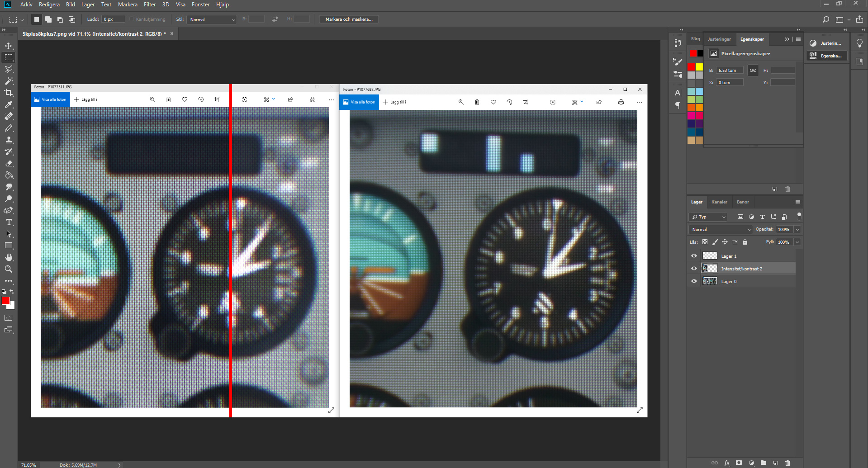Switch to the Kanaler tab

(x=719, y=202)
